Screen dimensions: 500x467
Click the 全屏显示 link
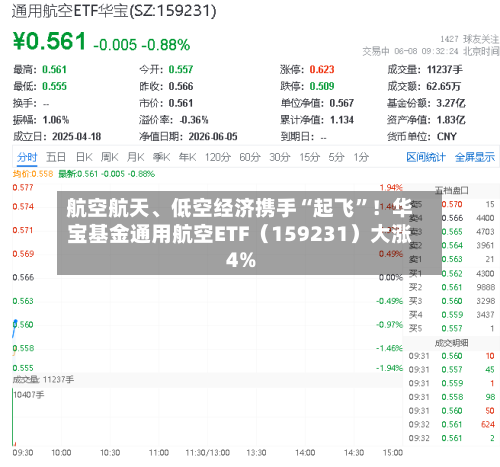coord(475,157)
